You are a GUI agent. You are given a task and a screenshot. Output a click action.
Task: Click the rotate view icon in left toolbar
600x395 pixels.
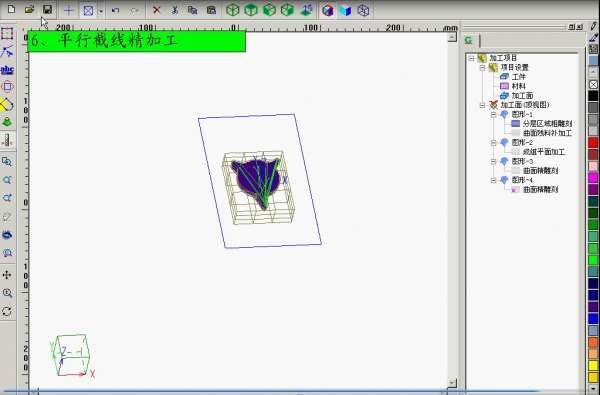click(7, 311)
